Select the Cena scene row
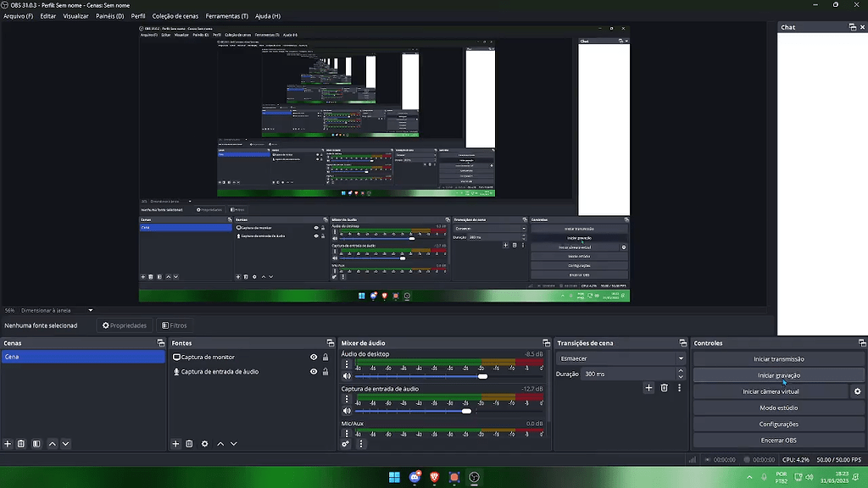Image resolution: width=868 pixels, height=488 pixels. pyautogui.click(x=83, y=357)
